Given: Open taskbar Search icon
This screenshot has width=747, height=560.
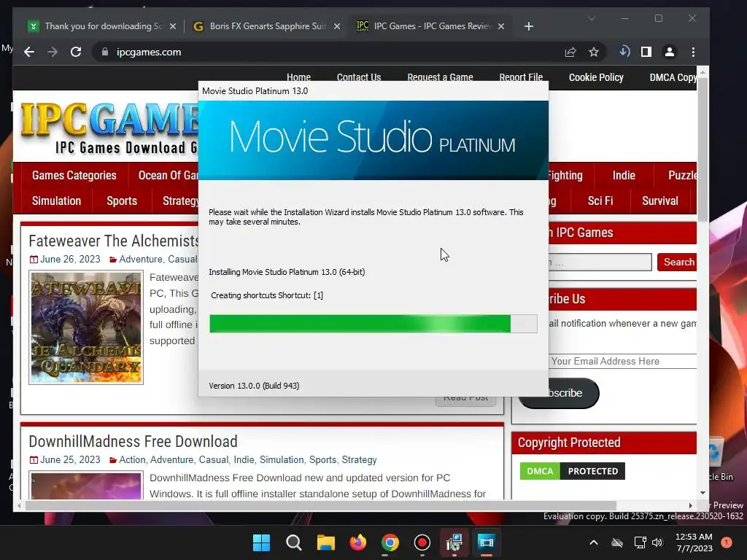Looking at the screenshot, I should (x=293, y=542).
